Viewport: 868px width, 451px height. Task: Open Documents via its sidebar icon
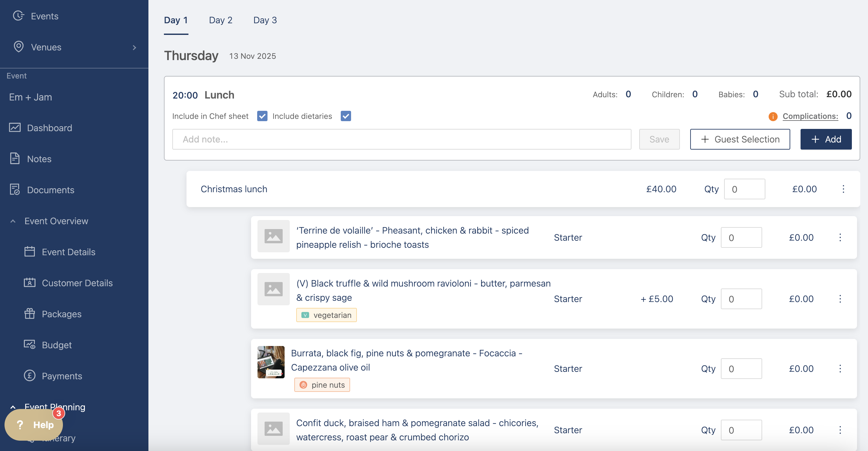tap(15, 190)
